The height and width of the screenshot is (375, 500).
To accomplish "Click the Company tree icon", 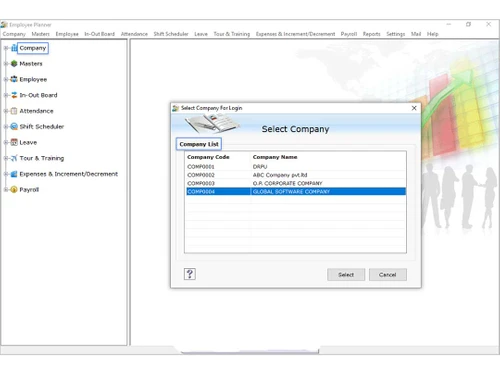I will (14, 48).
